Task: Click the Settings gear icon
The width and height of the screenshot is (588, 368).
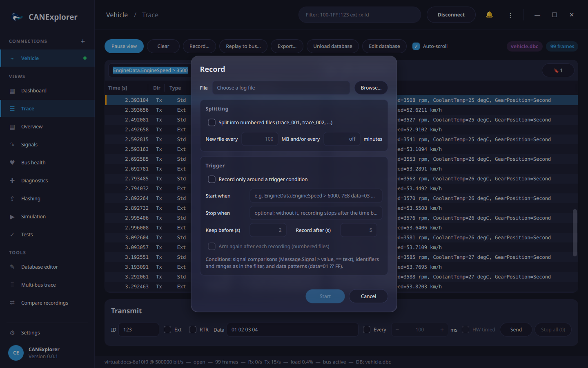Action: pyautogui.click(x=12, y=333)
